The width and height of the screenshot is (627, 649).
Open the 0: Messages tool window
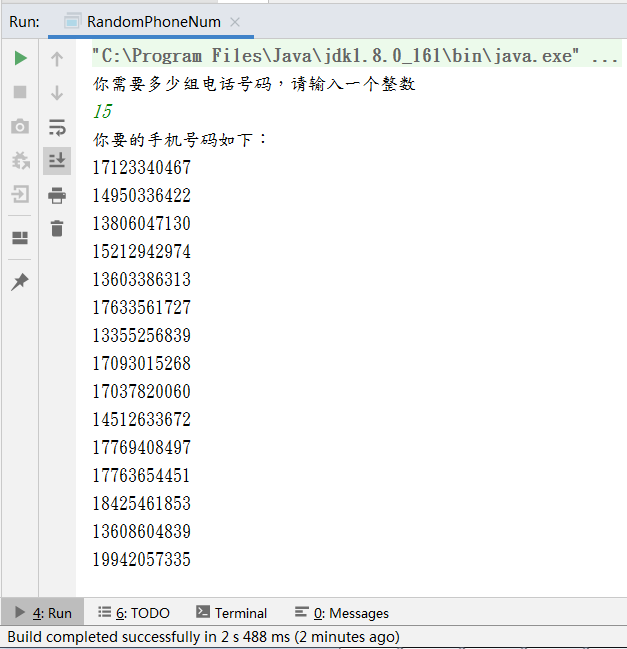(342, 613)
